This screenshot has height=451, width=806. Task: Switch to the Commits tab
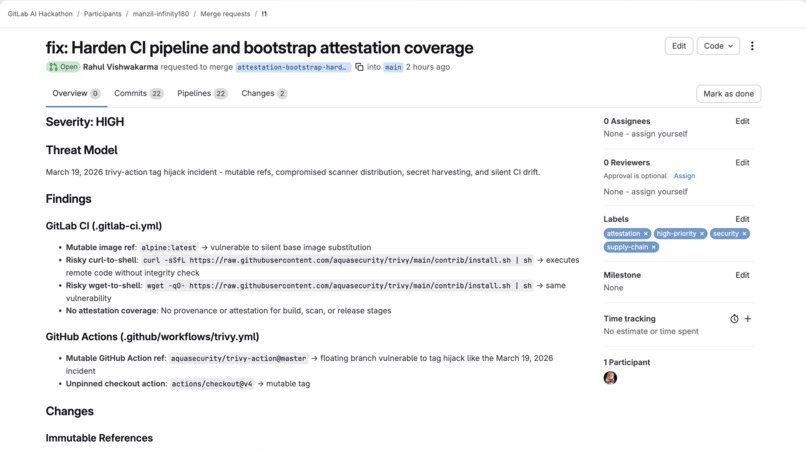[138, 94]
